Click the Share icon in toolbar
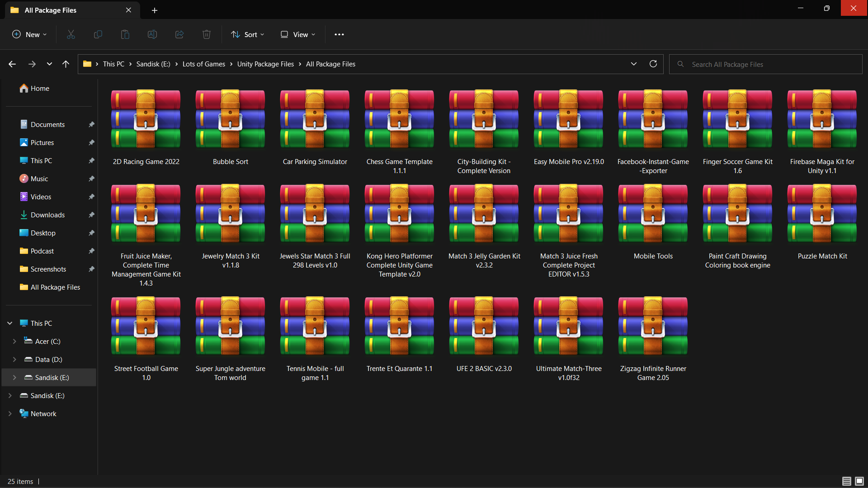 (179, 34)
